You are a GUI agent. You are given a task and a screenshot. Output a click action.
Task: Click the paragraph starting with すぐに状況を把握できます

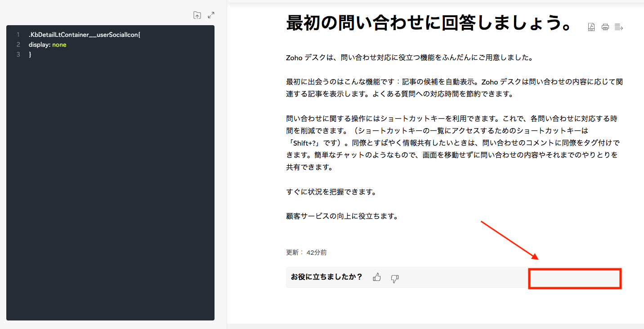(331, 192)
